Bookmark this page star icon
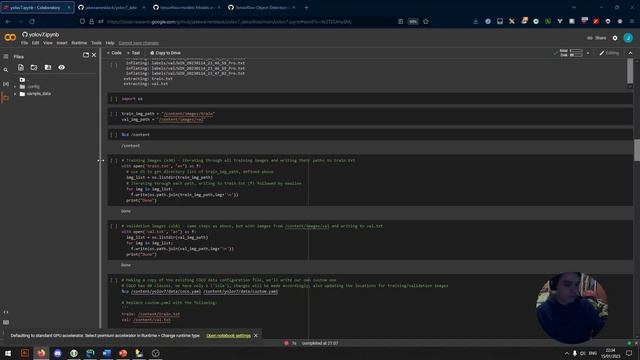Screen dimensions: 640x360 426,22
